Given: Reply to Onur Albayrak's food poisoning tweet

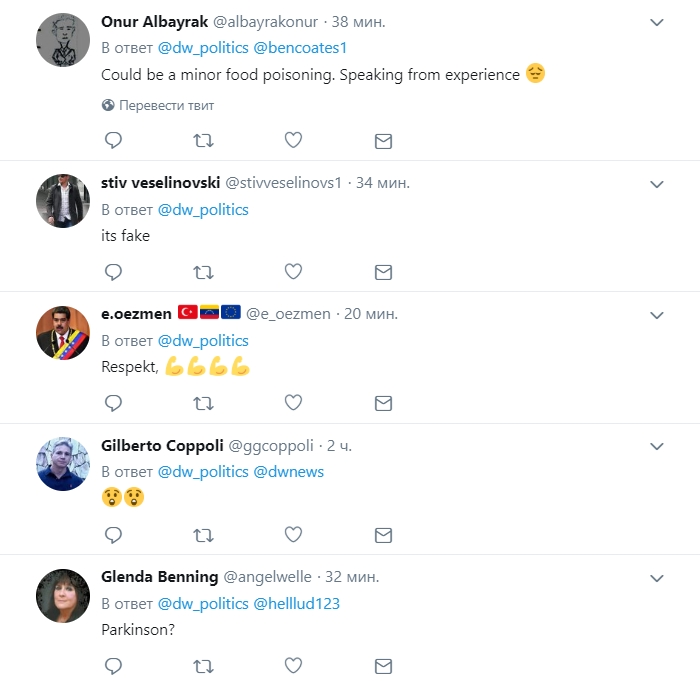Looking at the screenshot, I should point(113,141).
